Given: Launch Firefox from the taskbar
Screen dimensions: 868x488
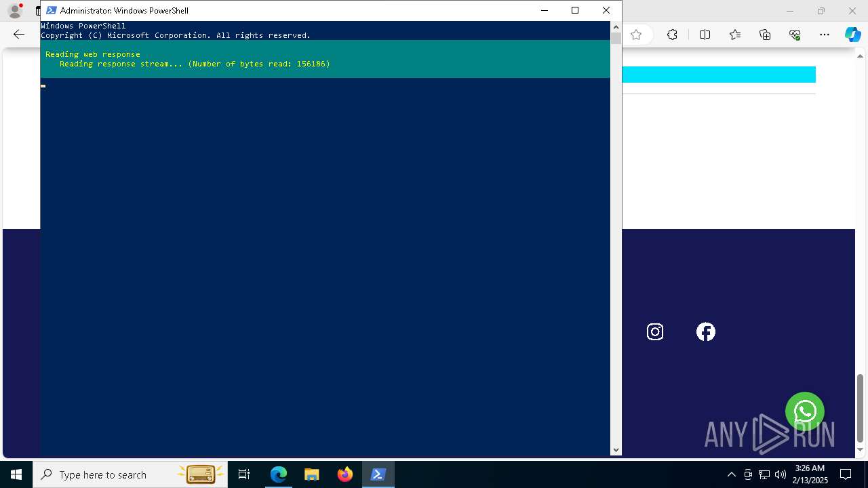Looking at the screenshot, I should (345, 474).
